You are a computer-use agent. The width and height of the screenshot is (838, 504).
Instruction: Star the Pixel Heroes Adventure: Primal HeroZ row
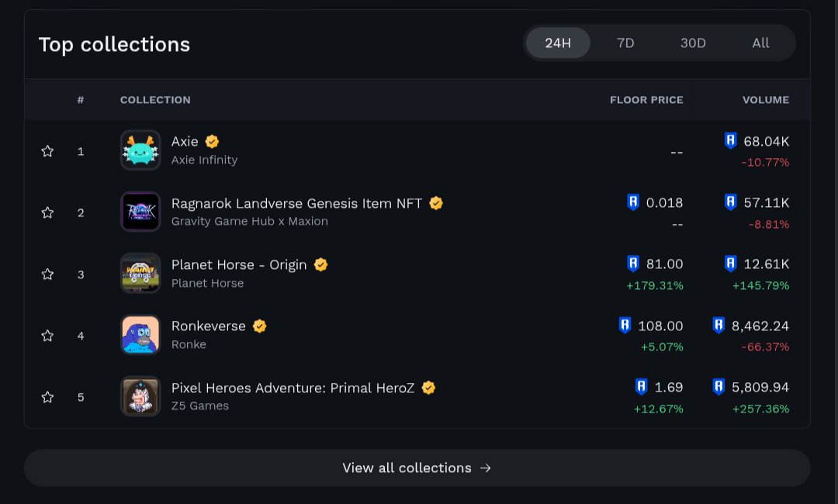click(x=47, y=397)
